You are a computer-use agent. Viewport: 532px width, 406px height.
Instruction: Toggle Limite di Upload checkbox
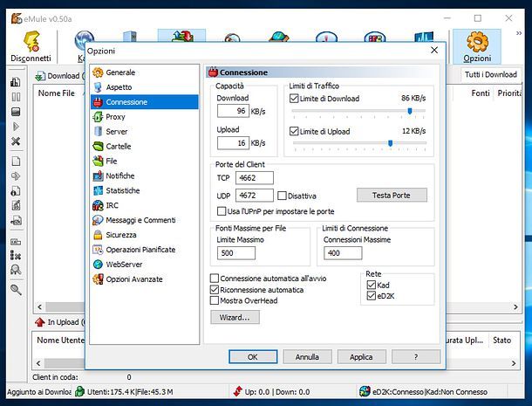click(x=294, y=131)
